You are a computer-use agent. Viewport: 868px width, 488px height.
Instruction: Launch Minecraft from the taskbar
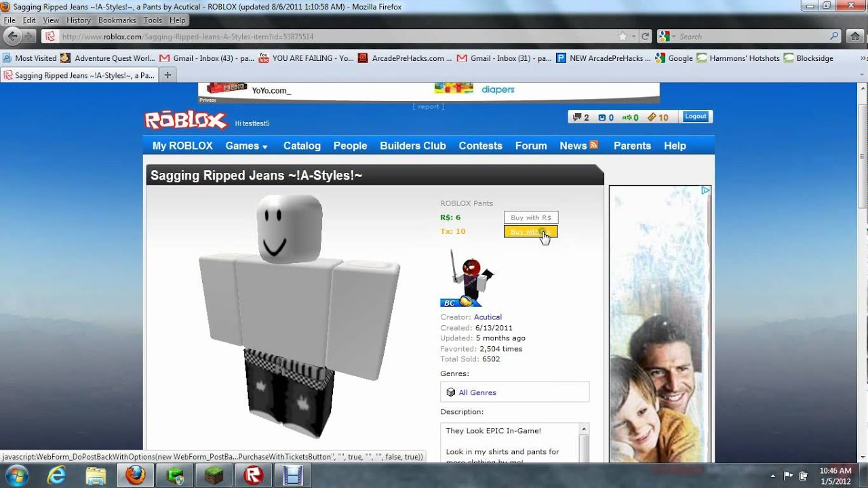[214, 476]
